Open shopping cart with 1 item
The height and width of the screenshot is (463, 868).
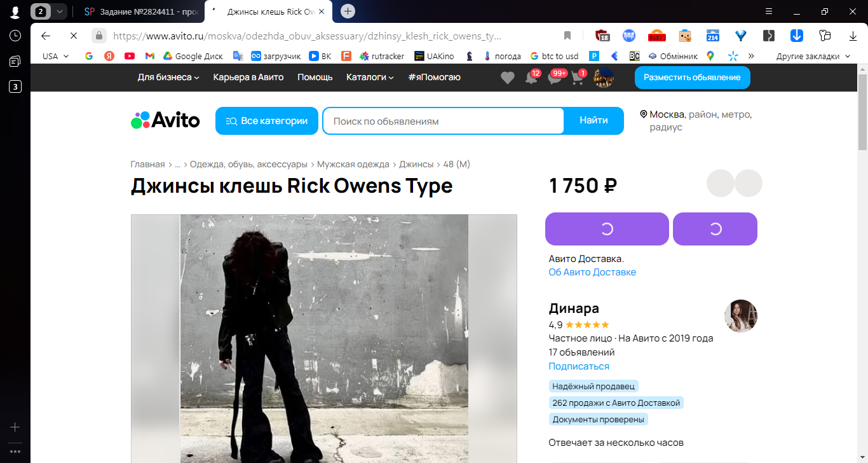point(579,78)
